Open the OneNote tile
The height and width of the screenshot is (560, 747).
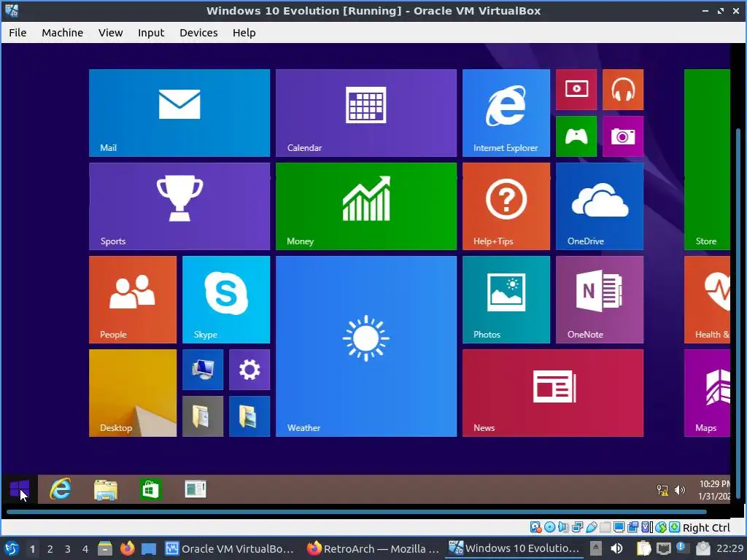pyautogui.click(x=600, y=300)
